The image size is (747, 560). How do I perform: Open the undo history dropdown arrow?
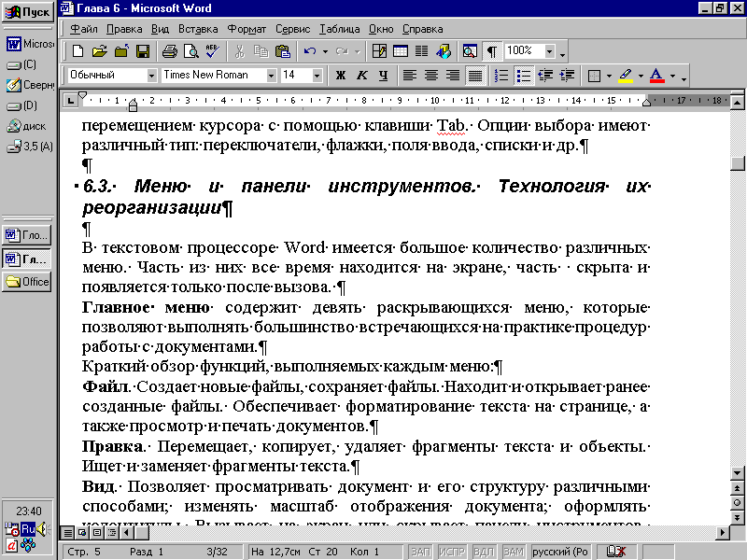point(325,51)
